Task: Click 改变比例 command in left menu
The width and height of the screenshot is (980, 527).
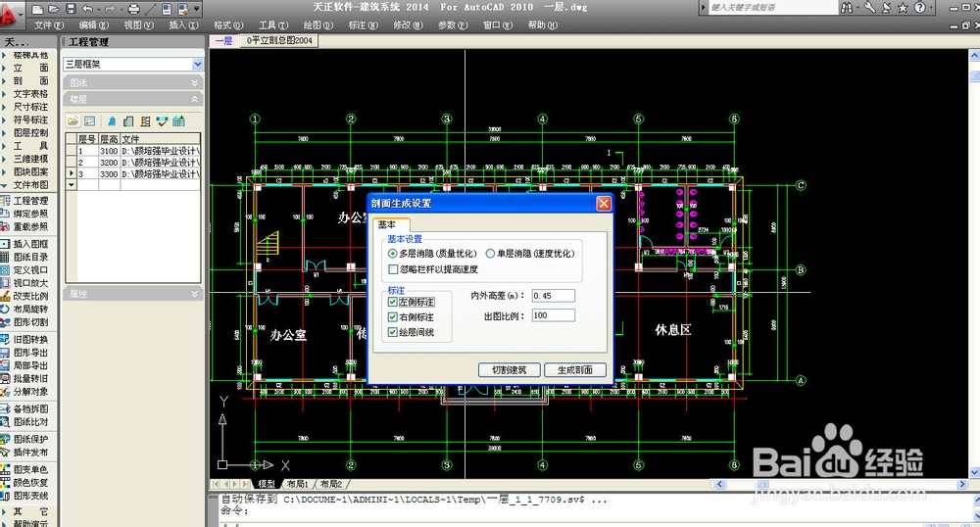Action: click(30, 296)
